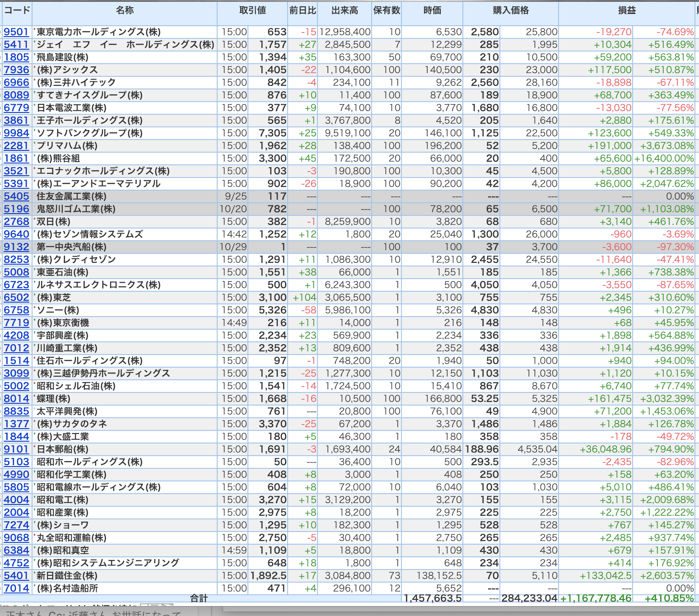
Task: Click the name プリマハム(株)
Action: (67, 146)
